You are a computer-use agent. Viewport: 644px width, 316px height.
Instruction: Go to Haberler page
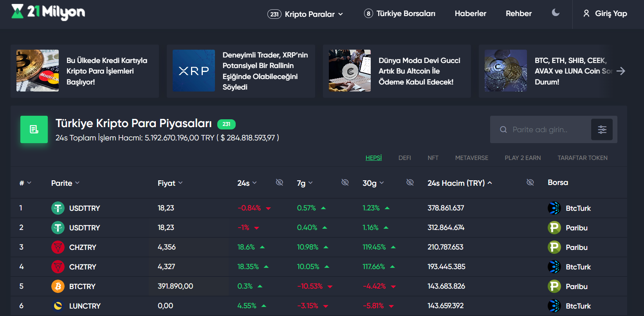point(470,13)
